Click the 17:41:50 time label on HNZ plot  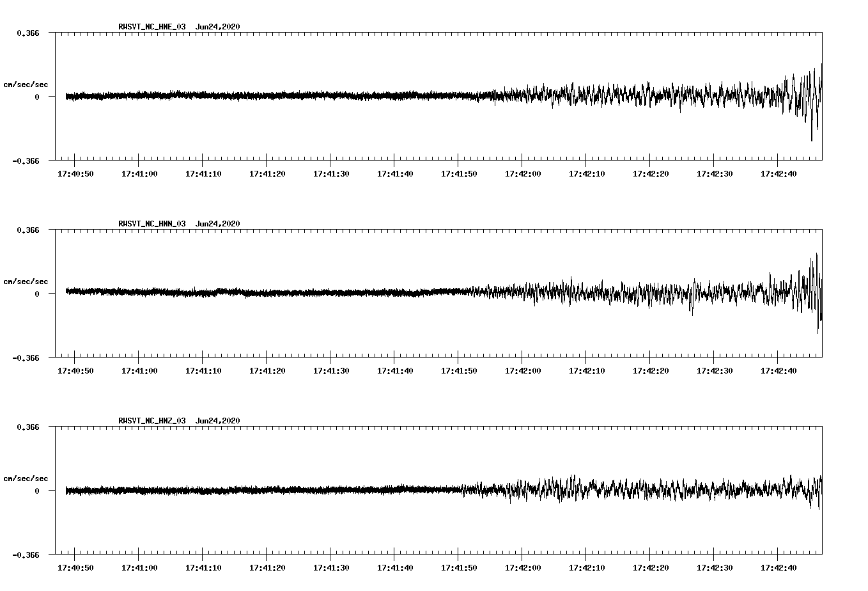pyautogui.click(x=459, y=568)
